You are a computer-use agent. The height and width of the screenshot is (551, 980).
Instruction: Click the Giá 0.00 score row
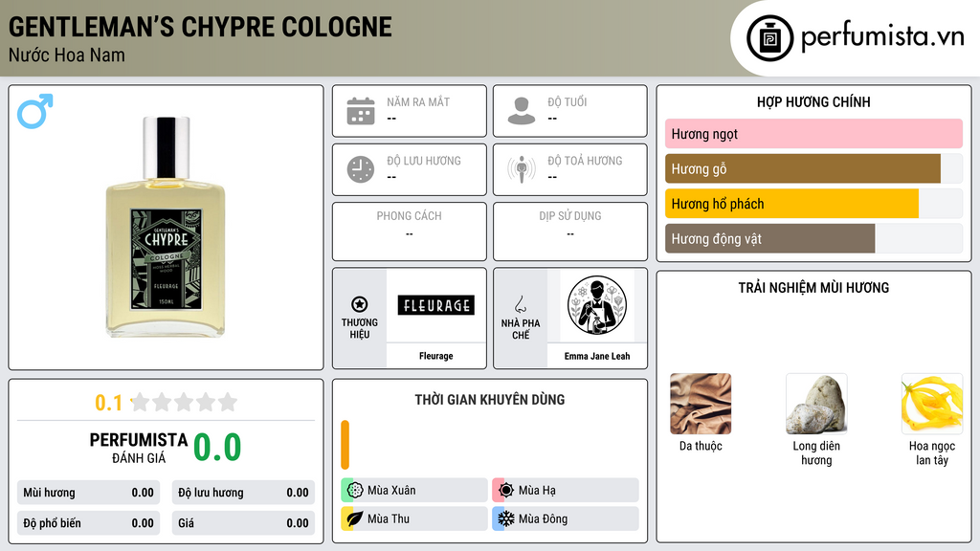pyautogui.click(x=243, y=523)
